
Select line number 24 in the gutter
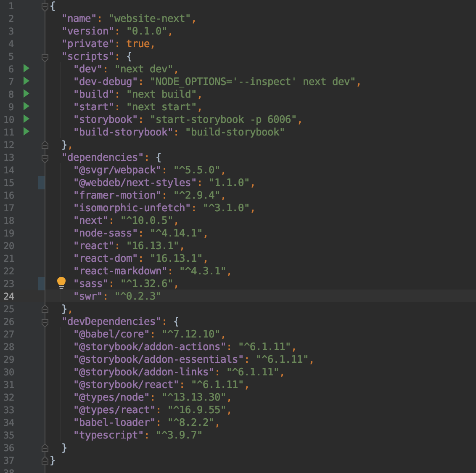(9, 296)
